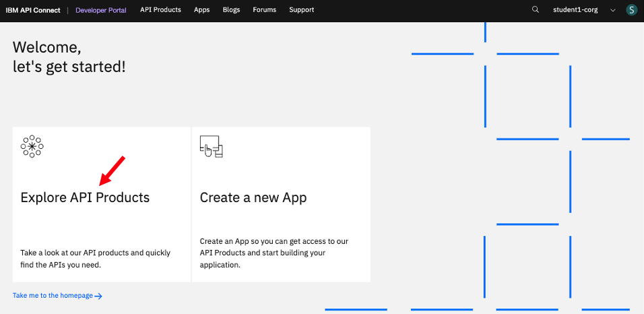The width and height of the screenshot is (644, 314).
Task: Click the Create an App description text
Action: pos(273,253)
